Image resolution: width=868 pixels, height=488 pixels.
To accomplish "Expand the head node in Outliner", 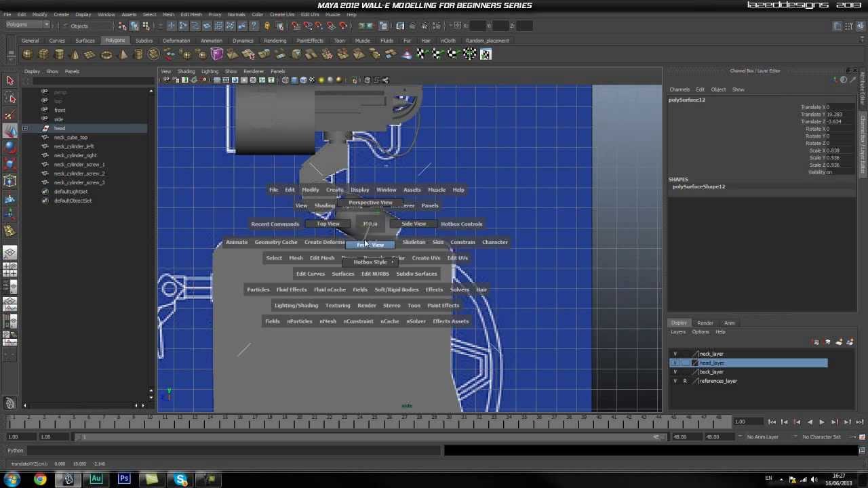I will click(x=25, y=128).
